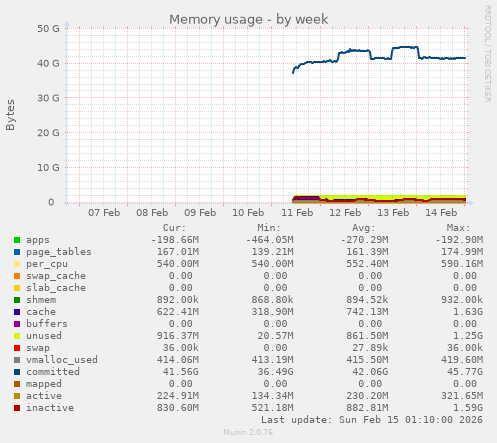
Task: Click the committed memory line in graph
Action: click(x=380, y=58)
